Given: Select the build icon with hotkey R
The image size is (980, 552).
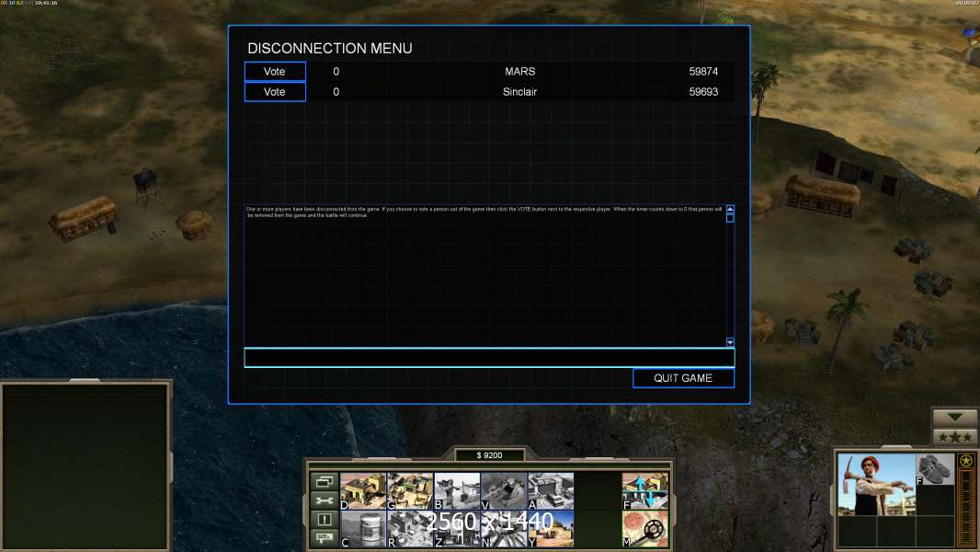Looking at the screenshot, I should coord(410,529).
